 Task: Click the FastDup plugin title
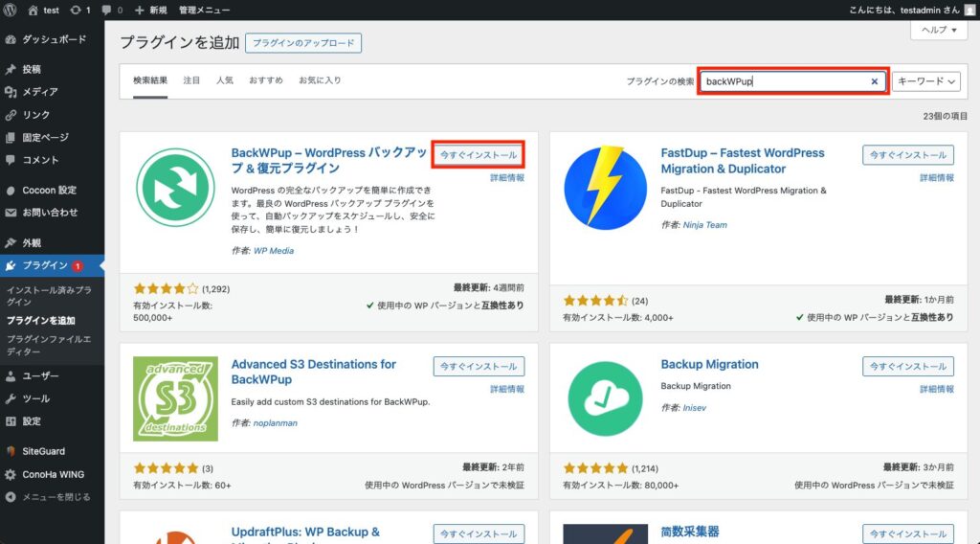click(743, 161)
